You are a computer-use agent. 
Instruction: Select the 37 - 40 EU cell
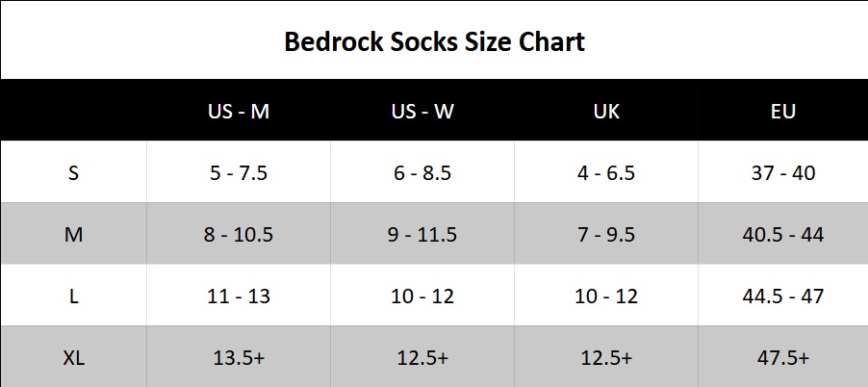coord(783,173)
